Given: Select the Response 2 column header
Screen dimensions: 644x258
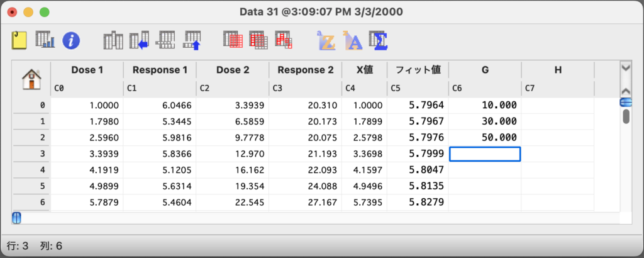Looking at the screenshot, I should coord(305,70).
